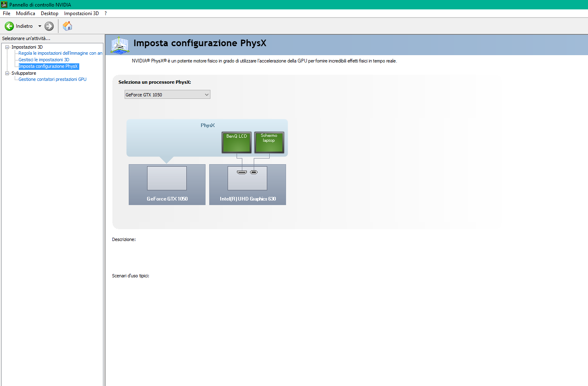Click the Descrizione label

coord(124,239)
